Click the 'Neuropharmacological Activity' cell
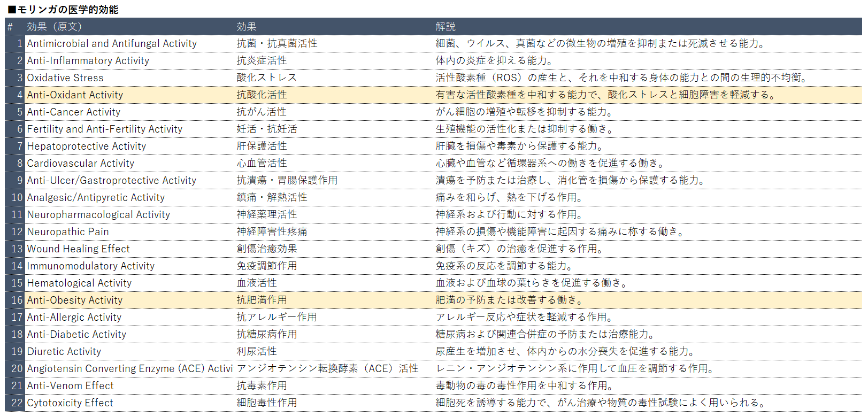Image resolution: width=868 pixels, height=417 pixels. click(x=130, y=215)
